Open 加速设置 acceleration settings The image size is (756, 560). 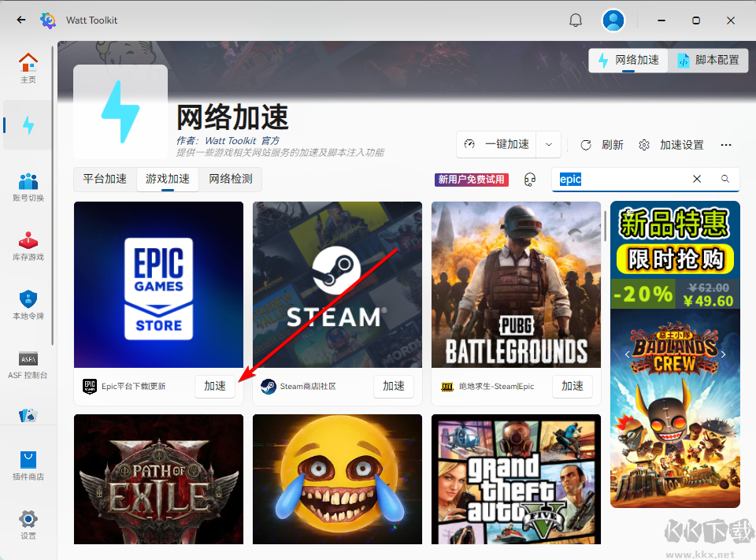pos(671,145)
